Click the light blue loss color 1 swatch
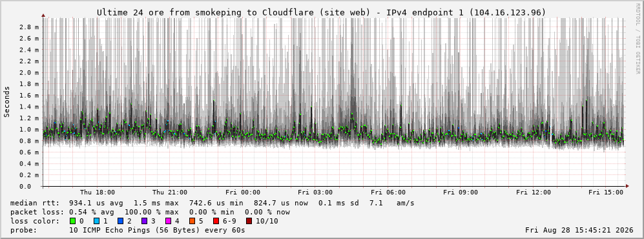 coord(97,221)
